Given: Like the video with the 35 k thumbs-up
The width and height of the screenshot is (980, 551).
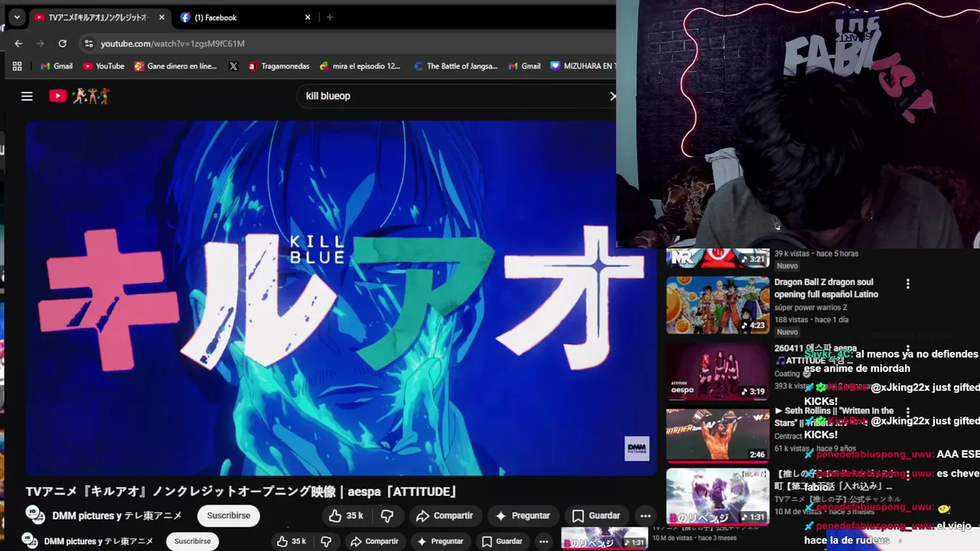Looking at the screenshot, I should point(345,516).
